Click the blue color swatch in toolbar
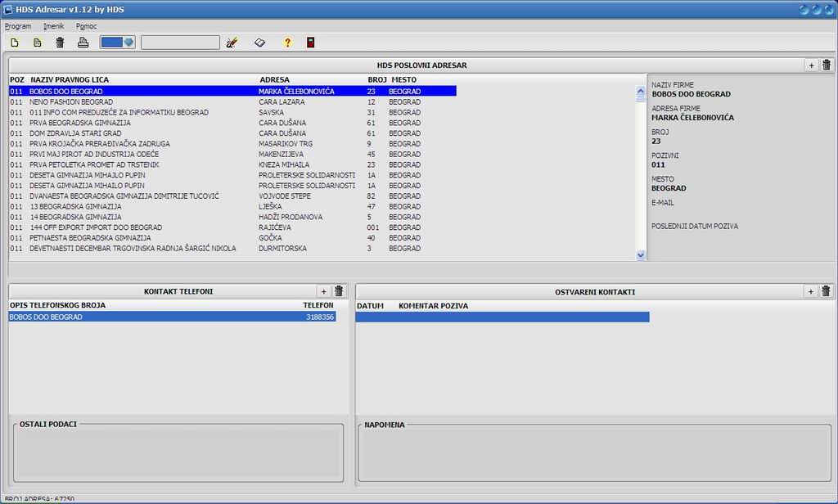The width and height of the screenshot is (838, 504). [x=111, y=43]
